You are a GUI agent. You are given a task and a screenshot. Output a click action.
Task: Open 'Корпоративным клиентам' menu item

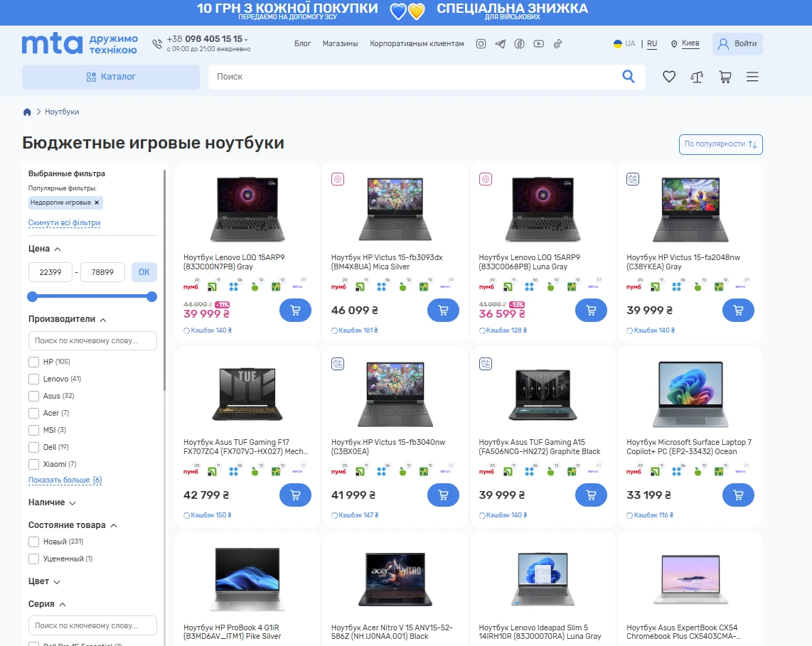tap(417, 44)
